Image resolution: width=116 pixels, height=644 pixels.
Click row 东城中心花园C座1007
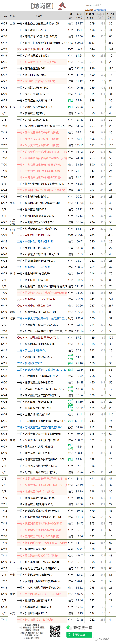(58, 305)
